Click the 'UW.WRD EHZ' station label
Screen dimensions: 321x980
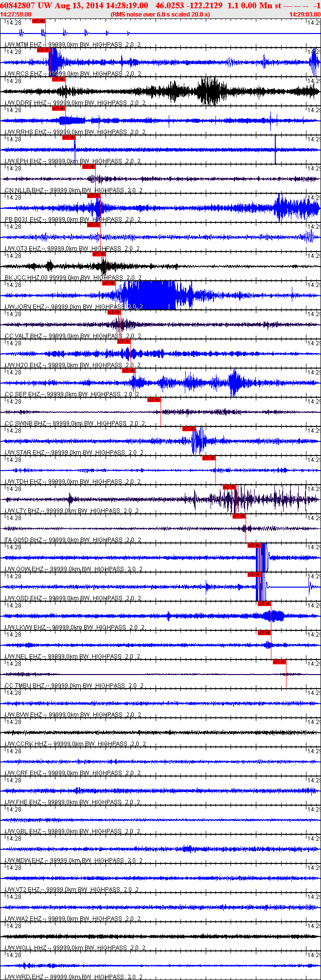pyautogui.click(x=24, y=977)
